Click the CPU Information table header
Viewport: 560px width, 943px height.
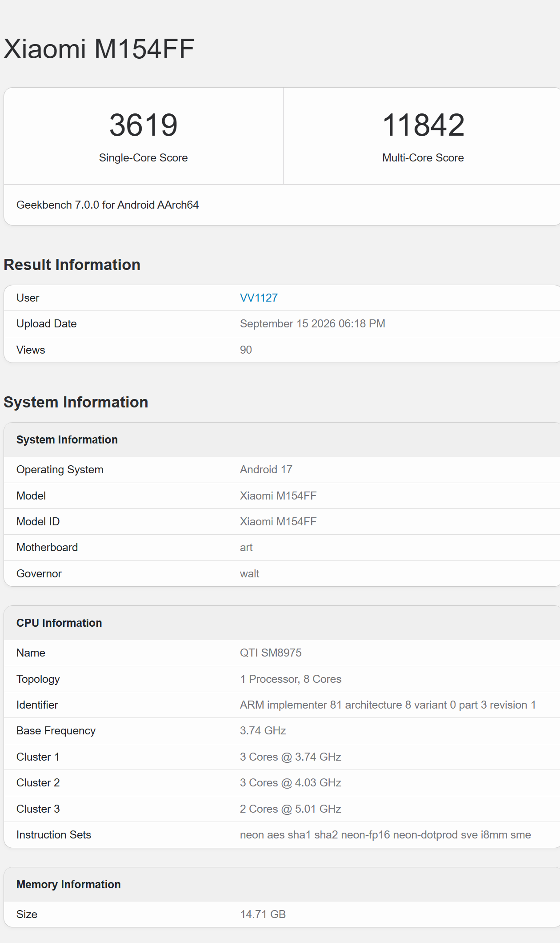point(59,623)
